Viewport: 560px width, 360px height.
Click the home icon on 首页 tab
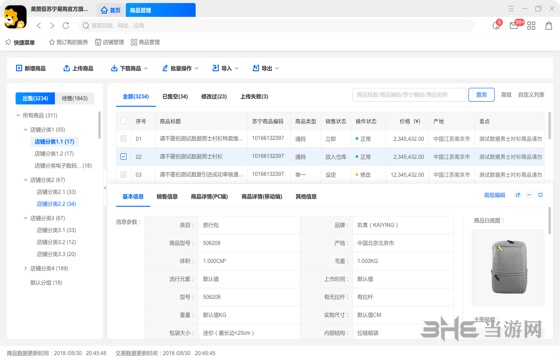coord(104,10)
